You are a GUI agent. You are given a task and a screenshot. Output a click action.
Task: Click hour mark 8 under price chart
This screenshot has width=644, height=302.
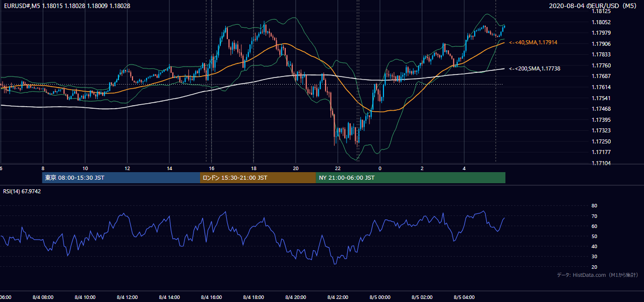click(x=43, y=169)
